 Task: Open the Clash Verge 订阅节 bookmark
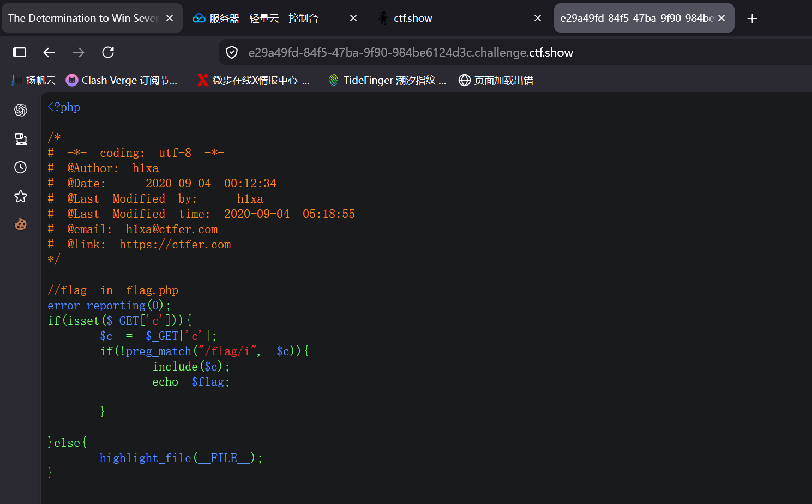122,80
